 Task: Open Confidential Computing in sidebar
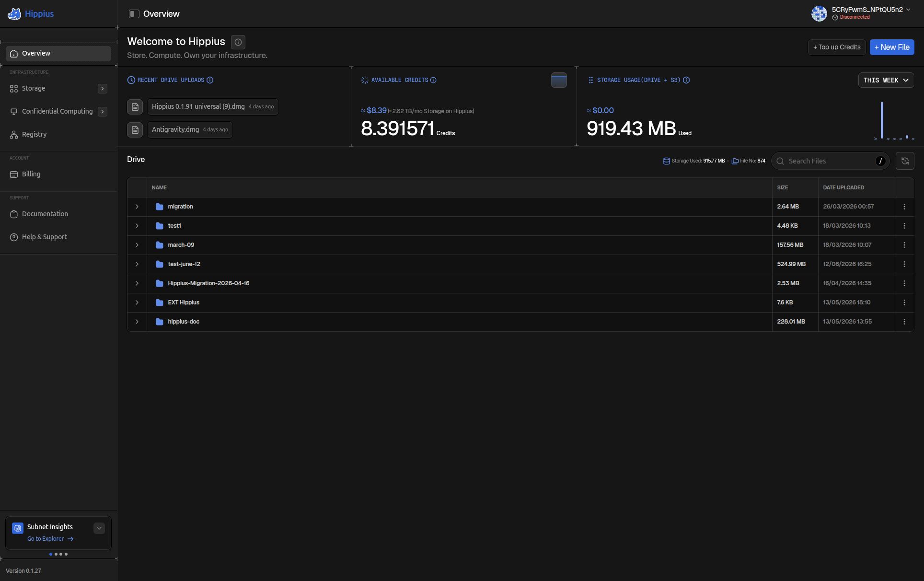pyautogui.click(x=58, y=111)
